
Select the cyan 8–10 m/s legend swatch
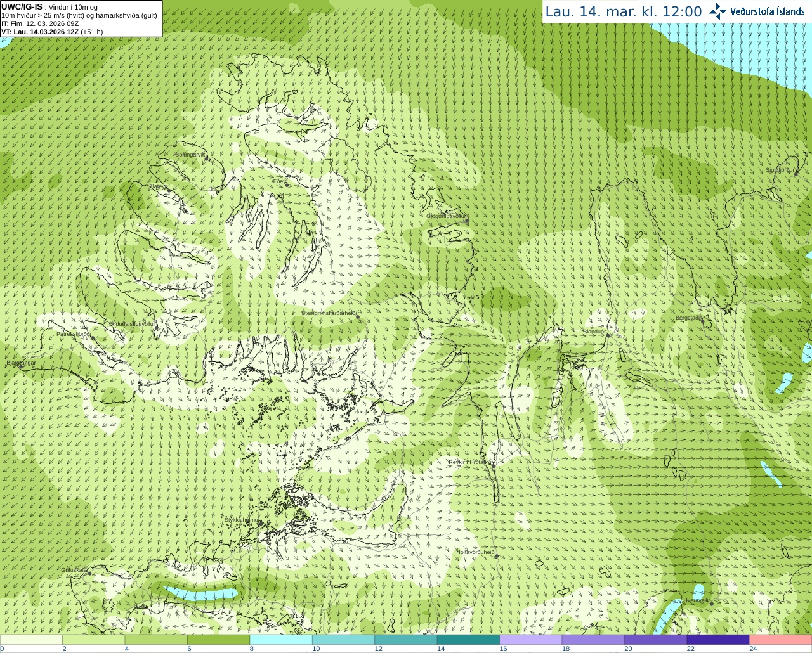point(281,640)
